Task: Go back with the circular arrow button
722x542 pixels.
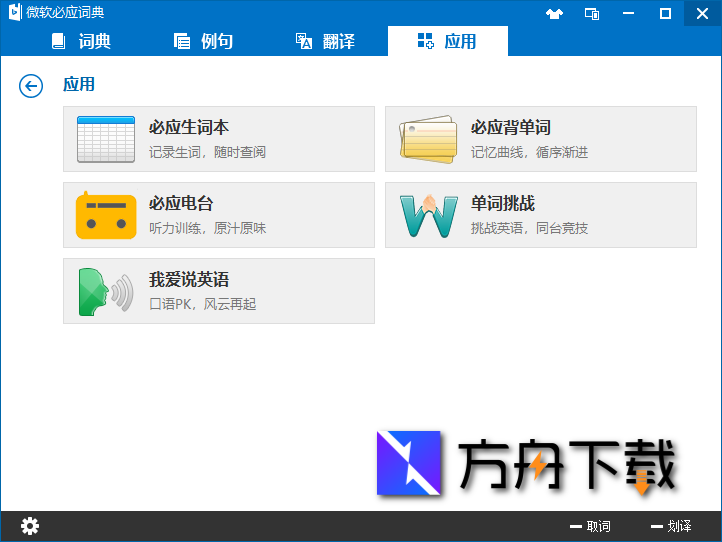Action: pyautogui.click(x=31, y=86)
